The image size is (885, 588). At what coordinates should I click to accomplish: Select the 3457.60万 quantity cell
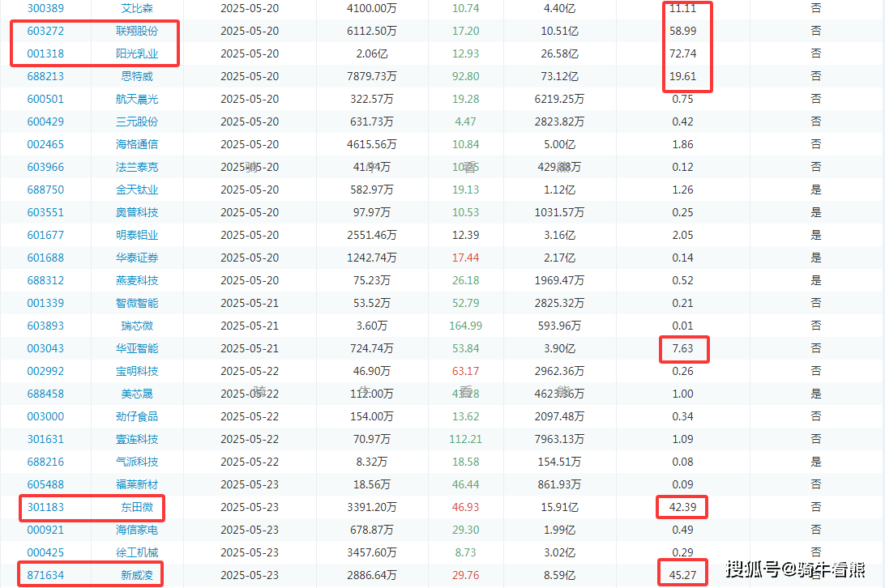coord(371,552)
